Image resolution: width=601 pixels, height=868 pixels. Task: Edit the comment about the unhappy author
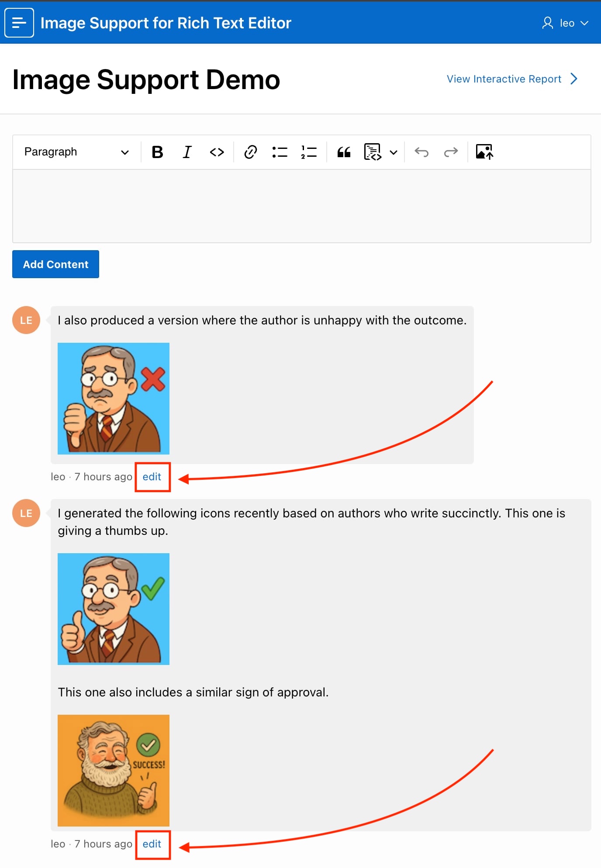152,477
